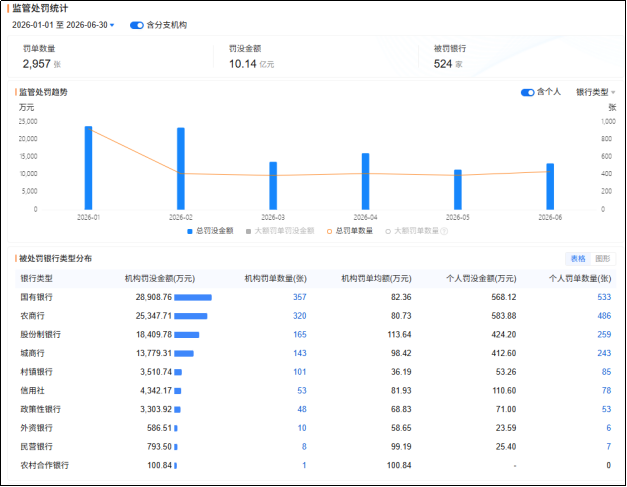Click the 大额罚单数量 legend circle icon
Image resolution: width=627 pixels, height=487 pixels.
(x=387, y=231)
